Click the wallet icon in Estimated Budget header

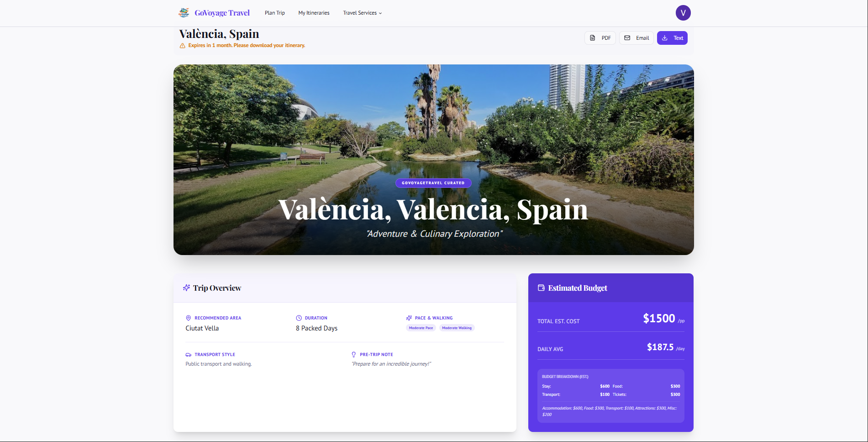click(x=542, y=288)
